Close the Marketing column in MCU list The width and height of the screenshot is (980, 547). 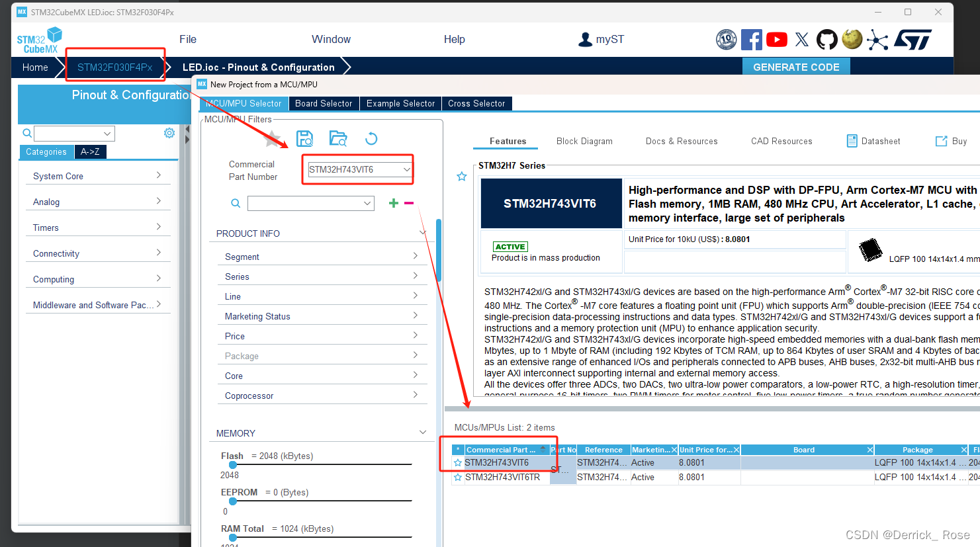point(674,450)
